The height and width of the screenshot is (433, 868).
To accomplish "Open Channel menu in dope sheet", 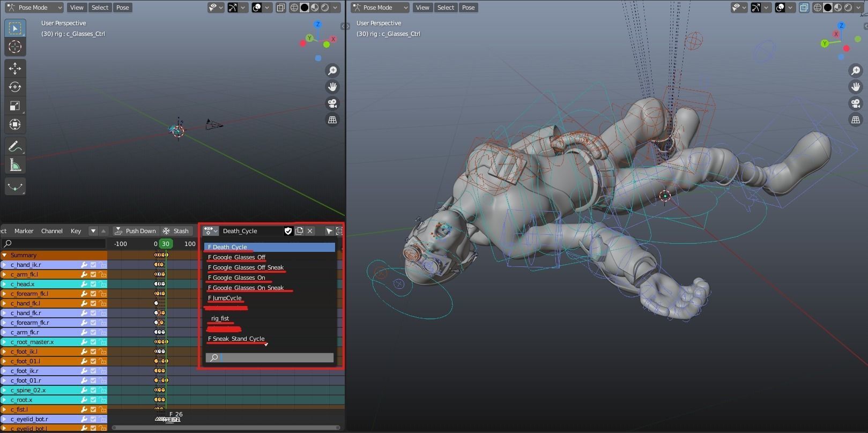I will (x=52, y=231).
